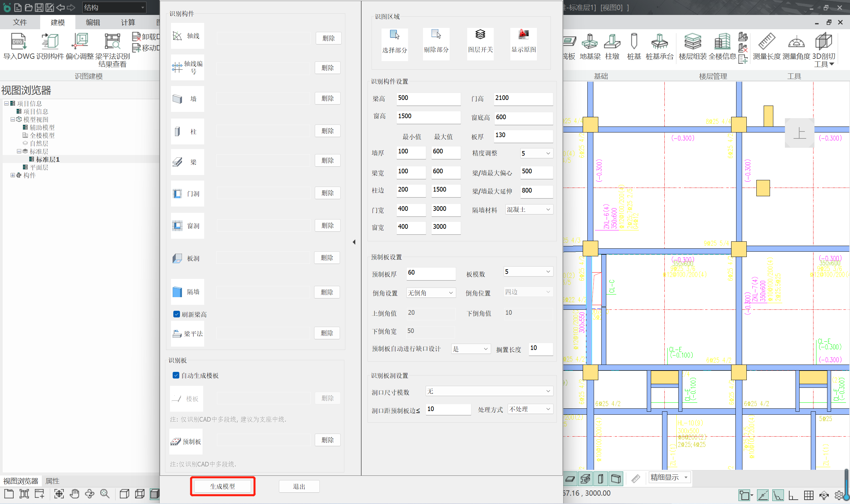Click the 生成模型 button

(x=222, y=486)
